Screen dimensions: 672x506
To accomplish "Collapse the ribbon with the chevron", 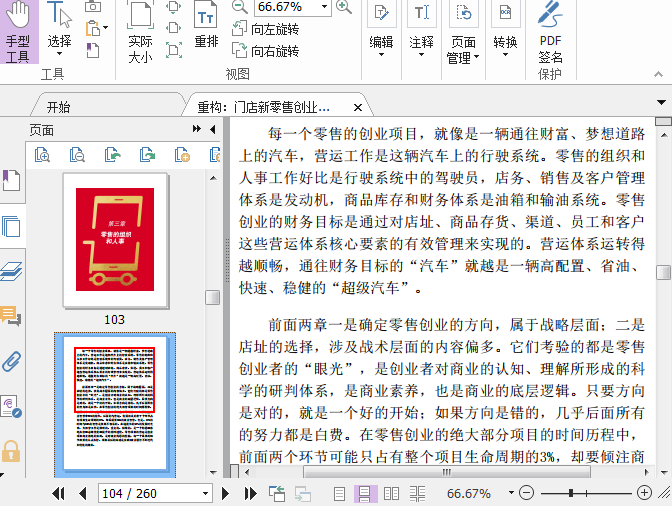I will point(658,75).
